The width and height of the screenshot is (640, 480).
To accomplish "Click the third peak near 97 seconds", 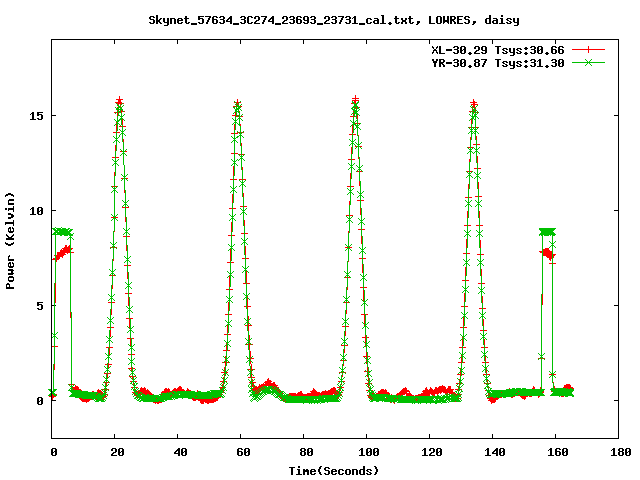I will tap(355, 101).
